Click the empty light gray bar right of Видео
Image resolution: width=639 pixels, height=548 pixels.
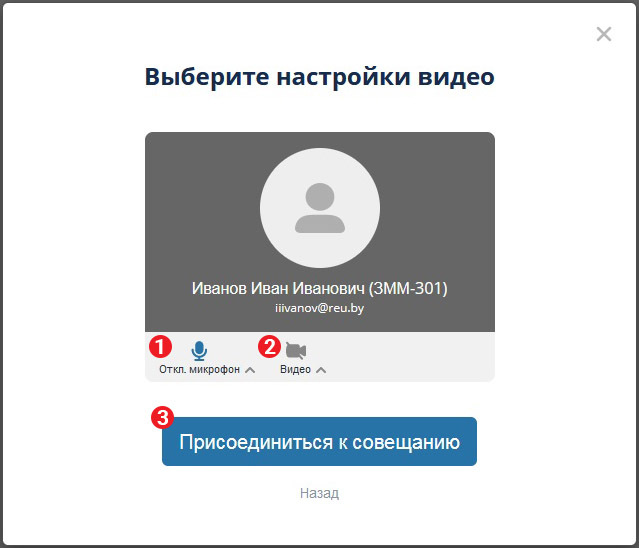[x=420, y=357]
